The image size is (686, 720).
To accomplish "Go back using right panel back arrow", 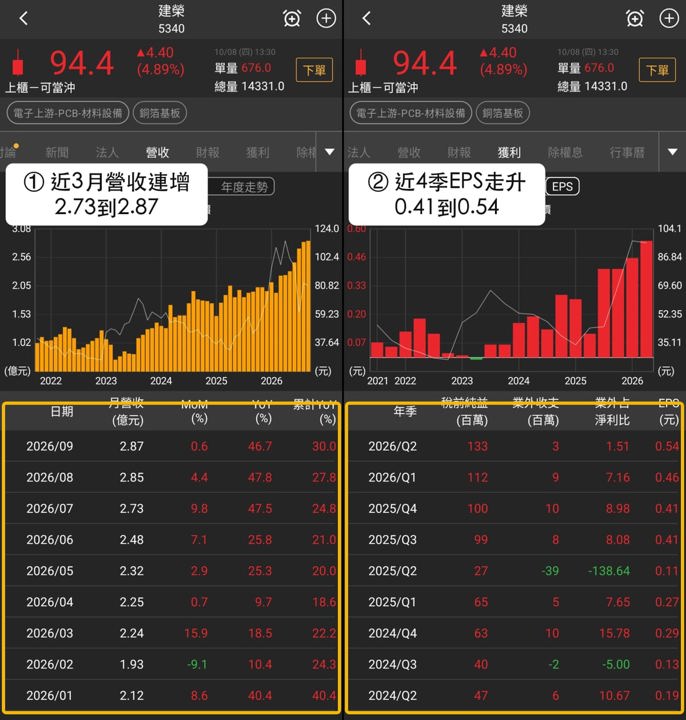I will pyautogui.click(x=366, y=18).
